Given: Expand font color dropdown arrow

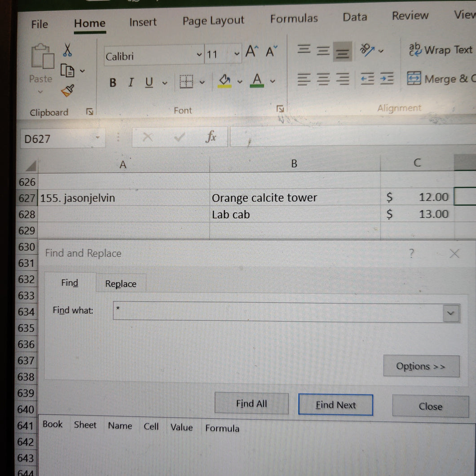Looking at the screenshot, I should 273,81.
